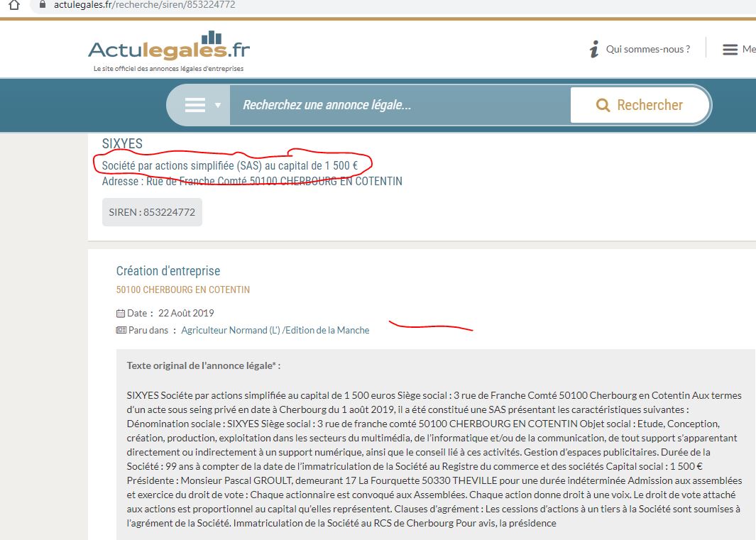The width and height of the screenshot is (756, 540).
Task: Click the site tagline under the logo
Action: 169,69
